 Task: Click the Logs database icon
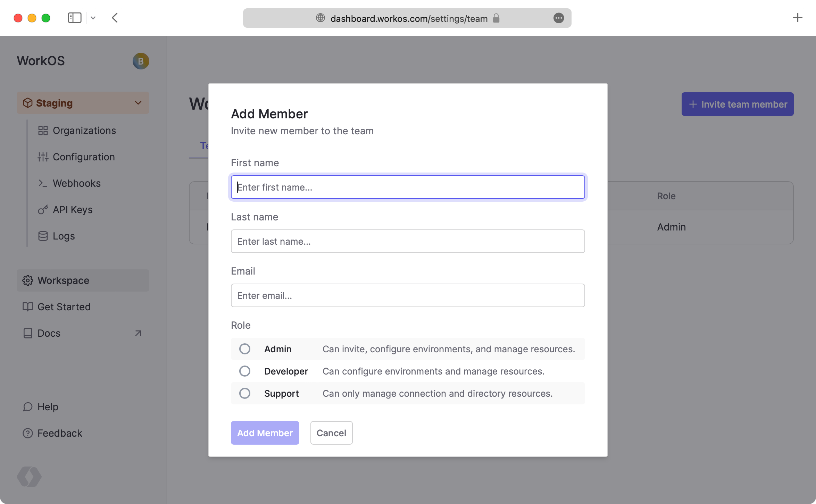[x=43, y=236]
